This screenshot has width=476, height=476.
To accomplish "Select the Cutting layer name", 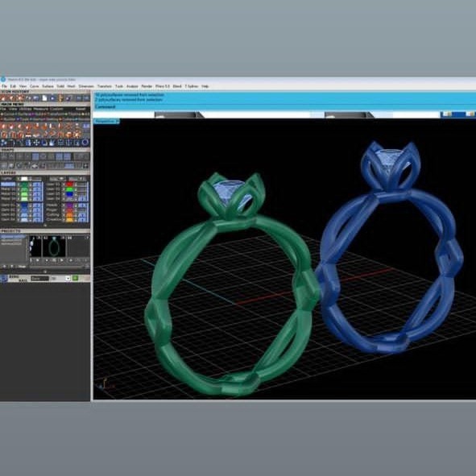I will pos(52,214).
